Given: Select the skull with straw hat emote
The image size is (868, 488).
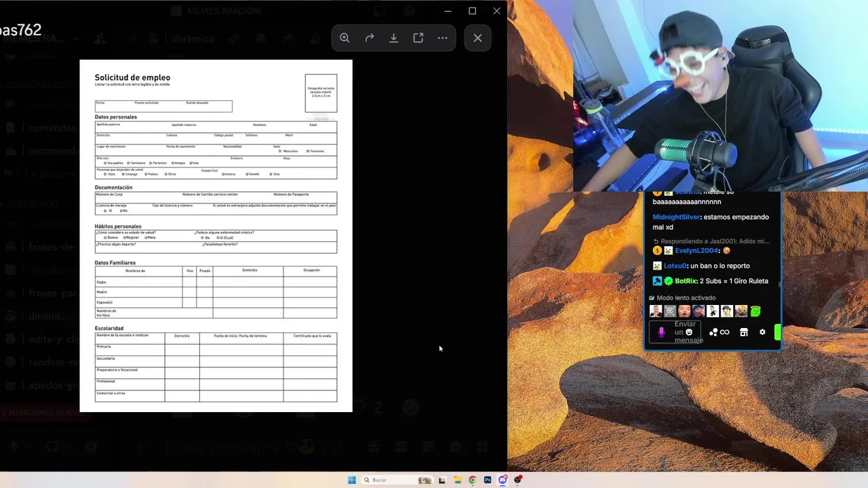Looking at the screenshot, I should tap(670, 311).
